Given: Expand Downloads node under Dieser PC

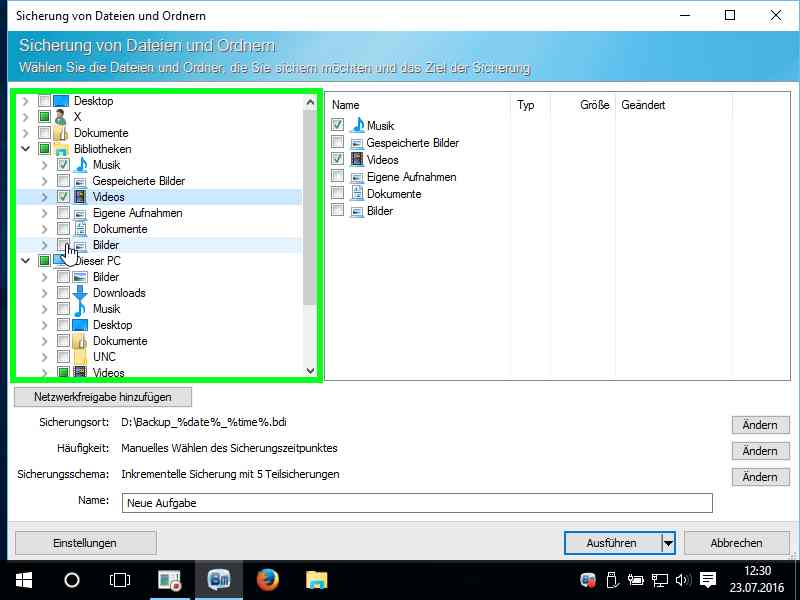Looking at the screenshot, I should [44, 293].
